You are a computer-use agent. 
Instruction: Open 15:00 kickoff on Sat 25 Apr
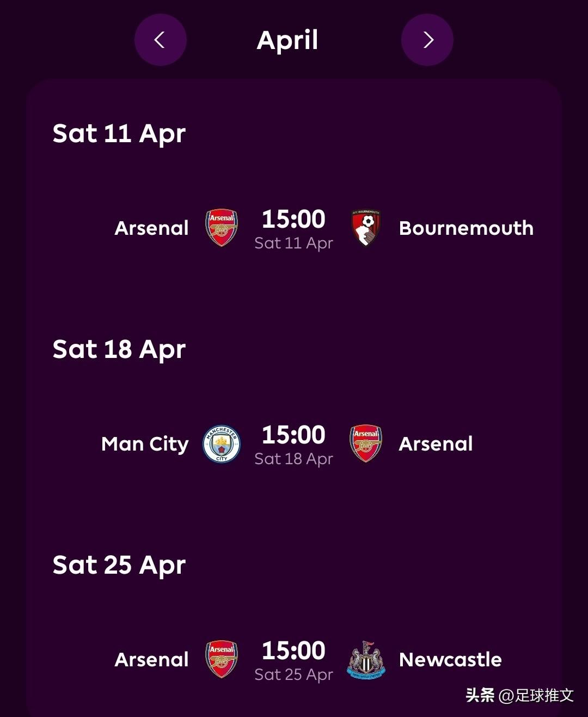click(293, 651)
